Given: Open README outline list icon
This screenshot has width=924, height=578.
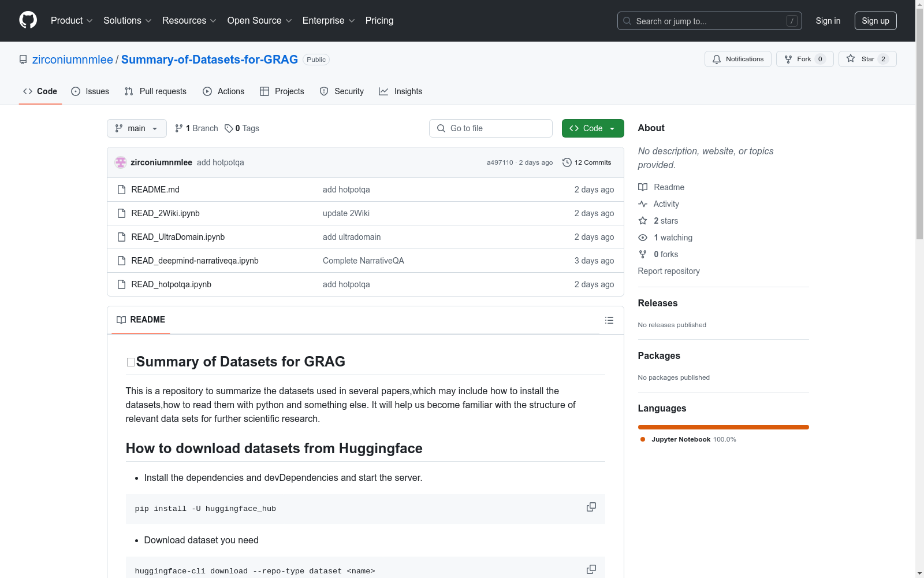Looking at the screenshot, I should point(609,320).
